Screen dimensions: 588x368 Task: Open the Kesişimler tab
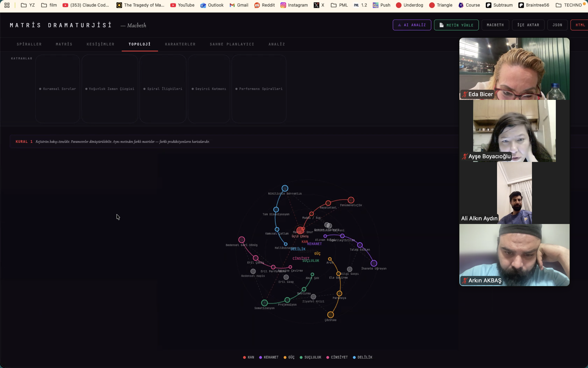click(100, 44)
